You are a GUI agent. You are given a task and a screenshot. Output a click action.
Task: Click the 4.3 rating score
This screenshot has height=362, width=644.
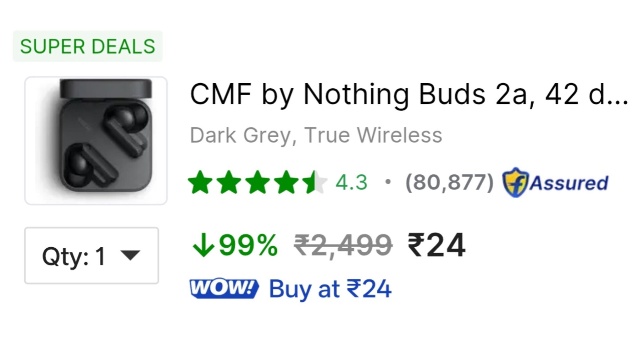click(352, 182)
